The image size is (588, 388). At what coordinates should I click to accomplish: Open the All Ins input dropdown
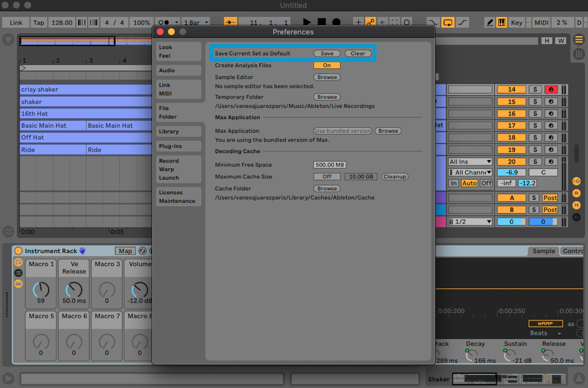pyautogui.click(x=470, y=161)
